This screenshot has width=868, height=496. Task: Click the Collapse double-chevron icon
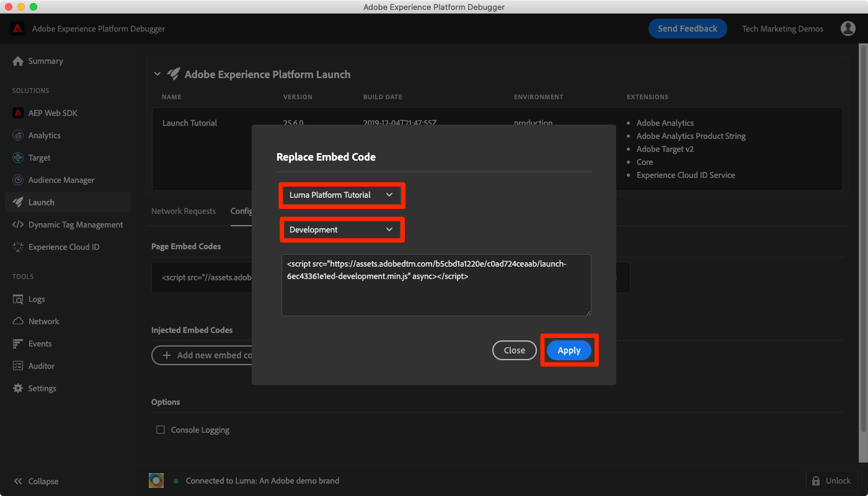(18, 481)
